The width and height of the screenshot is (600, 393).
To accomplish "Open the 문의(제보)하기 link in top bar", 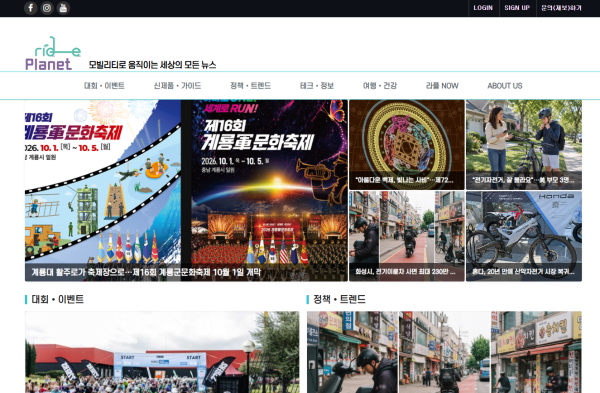I will 561,8.
